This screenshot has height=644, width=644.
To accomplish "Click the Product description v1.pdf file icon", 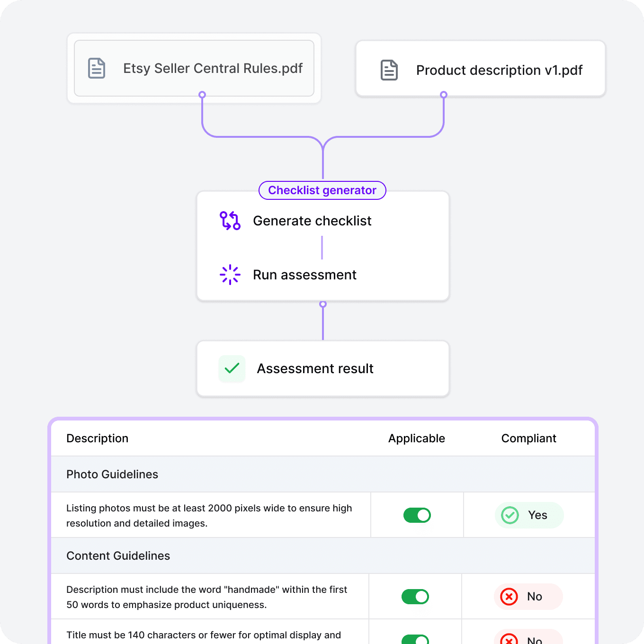I will [x=389, y=70].
